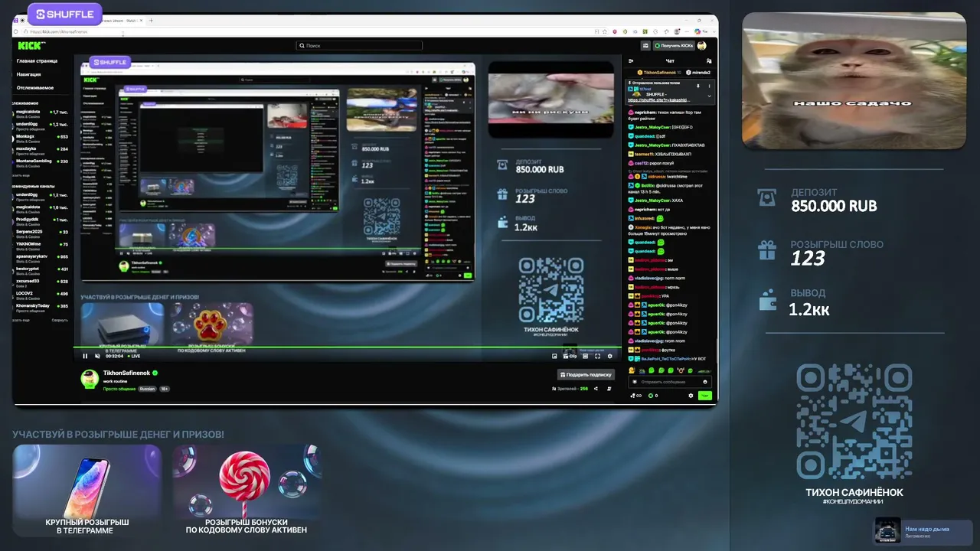Open the MontanaGambling channel in the sidebar
This screenshot has width=980, height=551.
40,162
